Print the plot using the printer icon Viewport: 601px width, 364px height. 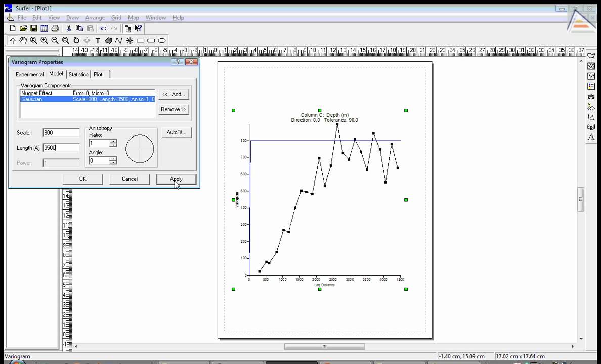[55, 28]
